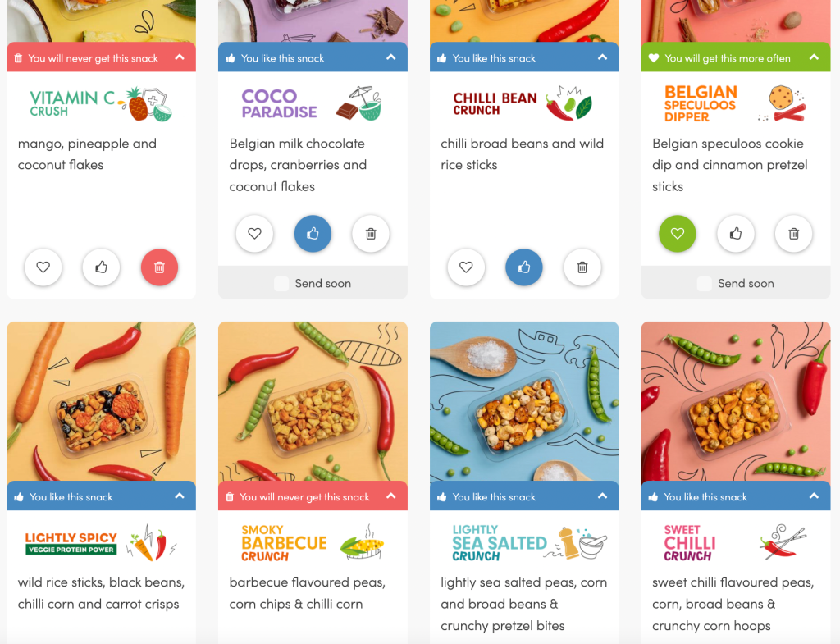Click heart icon on Vitamin C Crush card
This screenshot has height=644, width=840.
(x=43, y=267)
